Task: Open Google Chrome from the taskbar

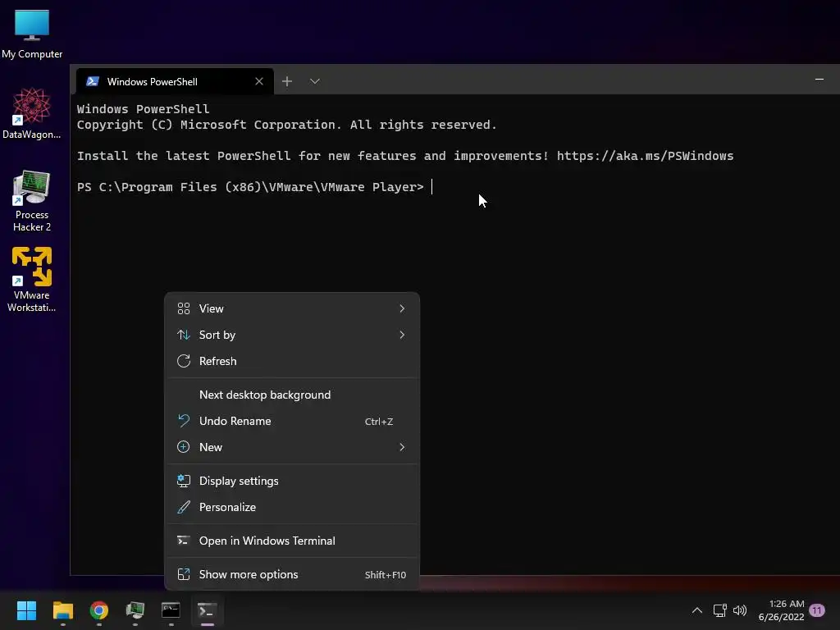Action: 99,610
